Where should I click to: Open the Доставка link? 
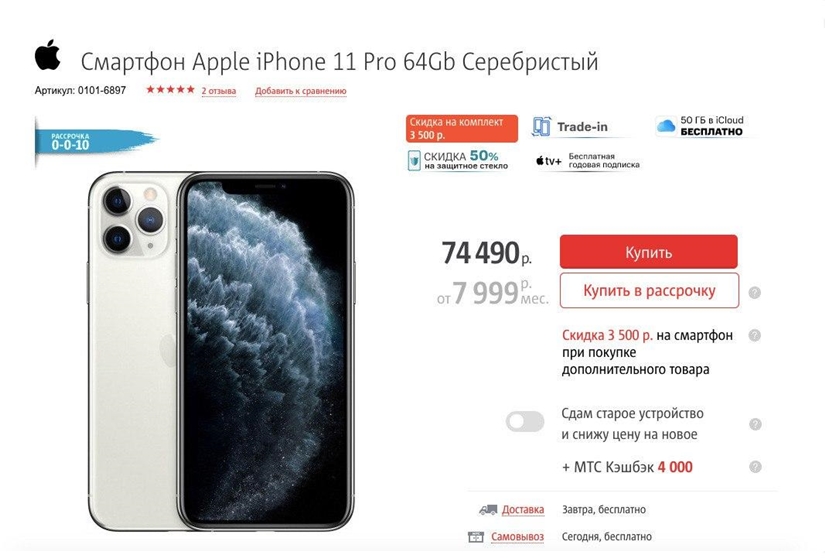pos(523,510)
